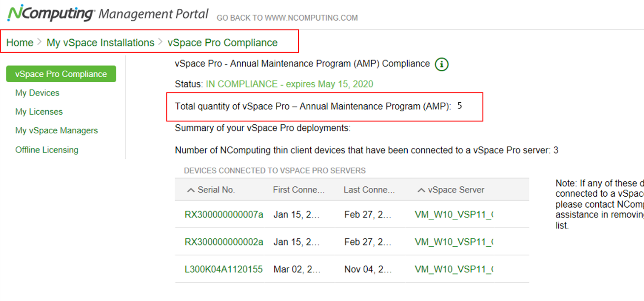Click the NComputing Management Portal logo
Screen dimensions: 644x301
click(x=108, y=13)
